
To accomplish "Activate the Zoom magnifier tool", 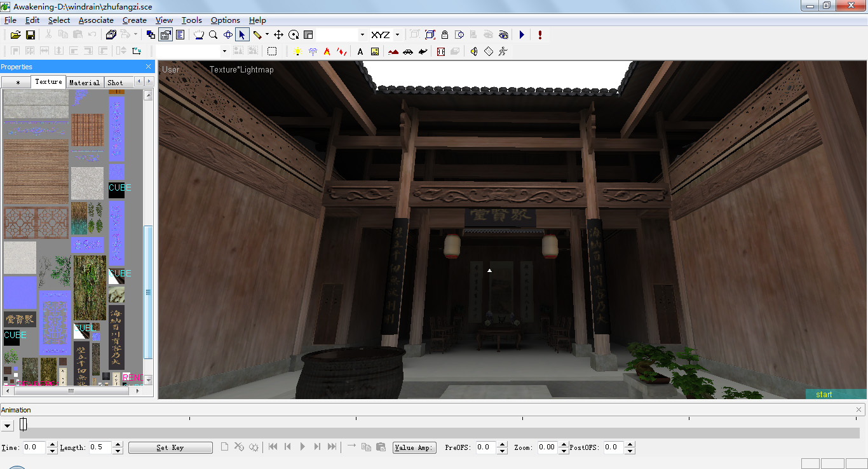I will pos(213,34).
